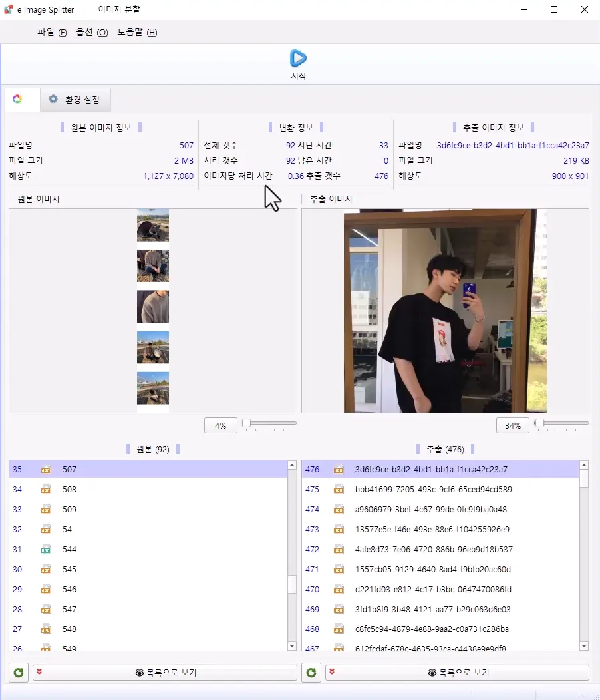The image size is (600, 700).
Task: Click JPG icon of extracted row 472
Action: (x=339, y=550)
